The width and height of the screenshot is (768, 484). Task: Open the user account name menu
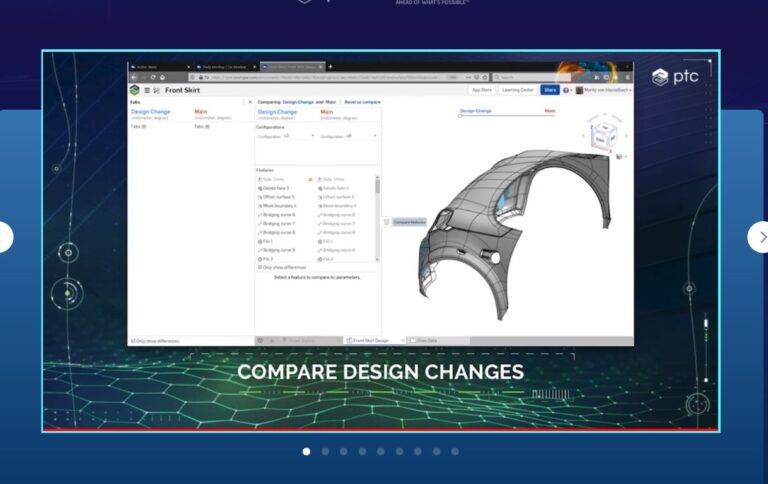(x=604, y=90)
